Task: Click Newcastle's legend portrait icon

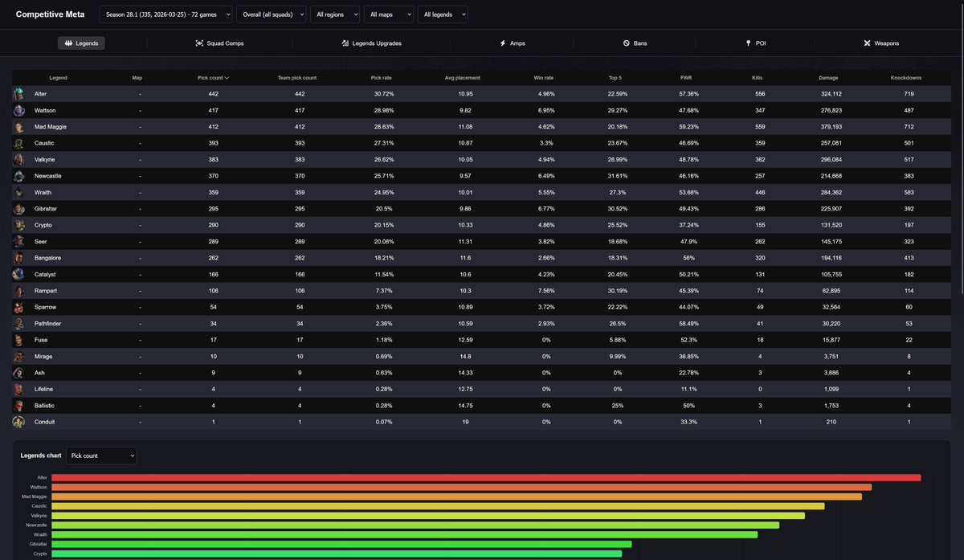Action: click(x=18, y=176)
